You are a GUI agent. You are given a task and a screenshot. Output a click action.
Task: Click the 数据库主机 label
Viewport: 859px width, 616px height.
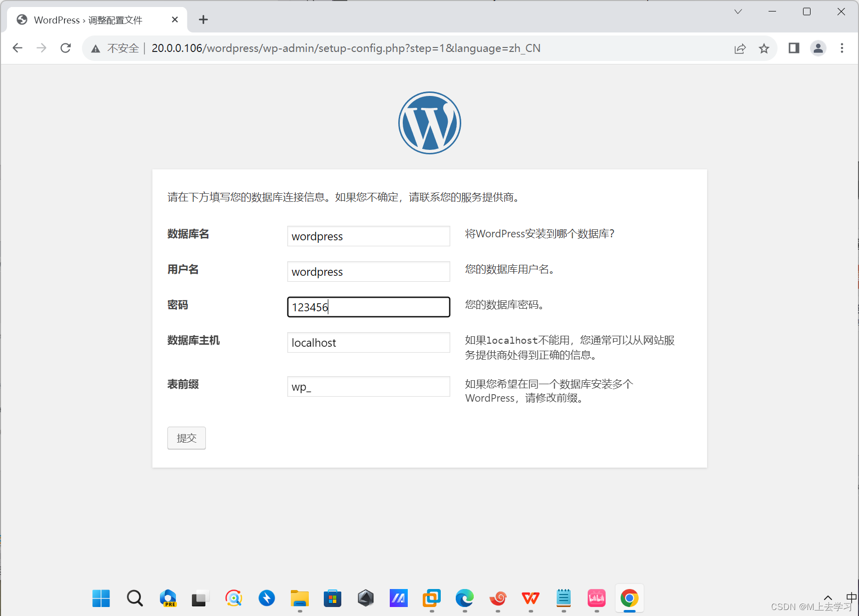(x=193, y=340)
